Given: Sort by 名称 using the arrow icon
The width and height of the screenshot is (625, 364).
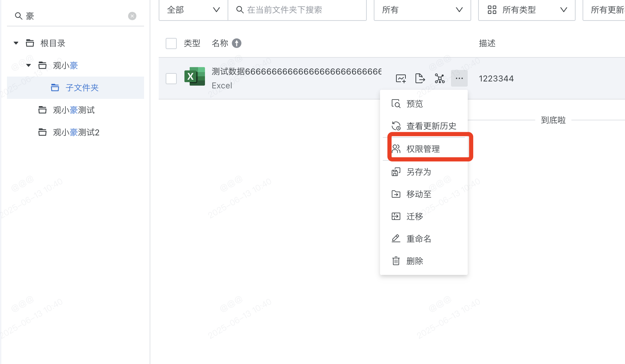Looking at the screenshot, I should [x=237, y=43].
